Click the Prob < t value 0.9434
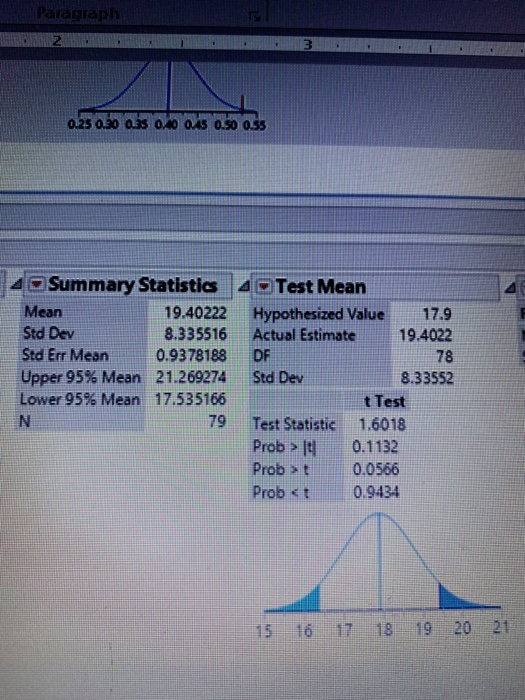The width and height of the screenshot is (525, 700). click(x=376, y=492)
